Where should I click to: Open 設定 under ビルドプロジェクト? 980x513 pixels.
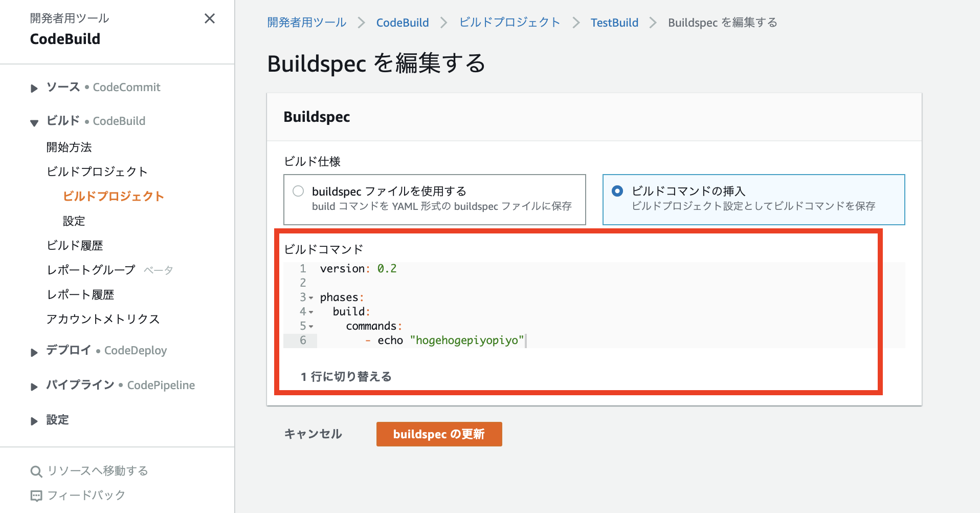pos(74,221)
